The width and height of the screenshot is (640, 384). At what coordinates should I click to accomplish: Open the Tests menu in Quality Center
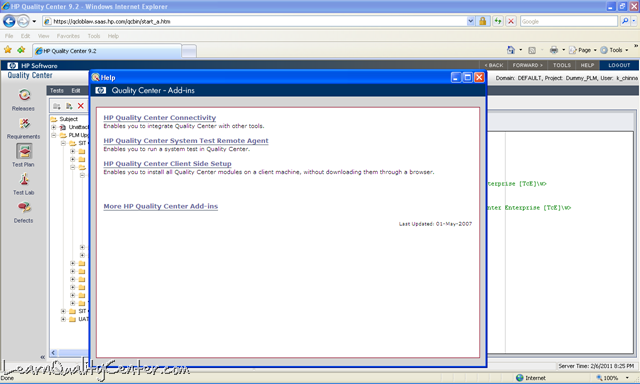click(57, 91)
